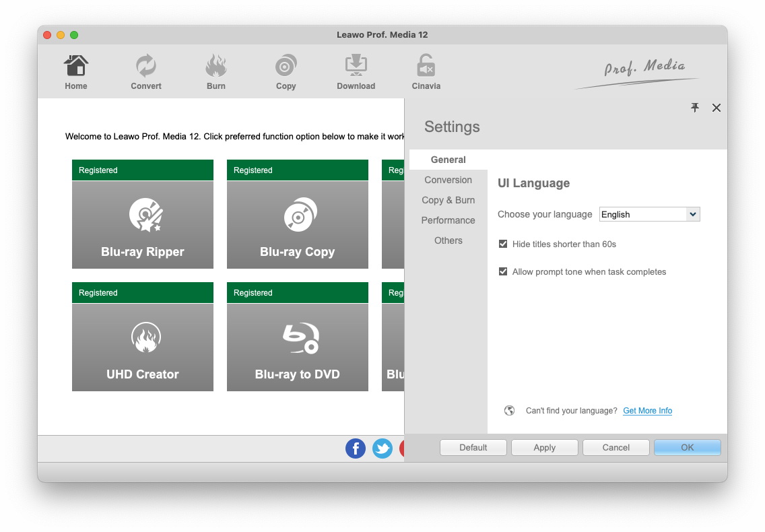Click the Twitter bird icon
This screenshot has width=765, height=532.
(x=382, y=448)
